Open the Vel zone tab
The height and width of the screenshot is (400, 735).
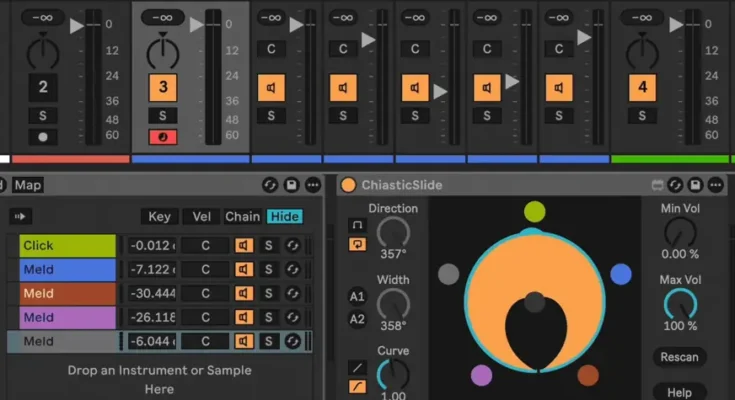pyautogui.click(x=202, y=216)
